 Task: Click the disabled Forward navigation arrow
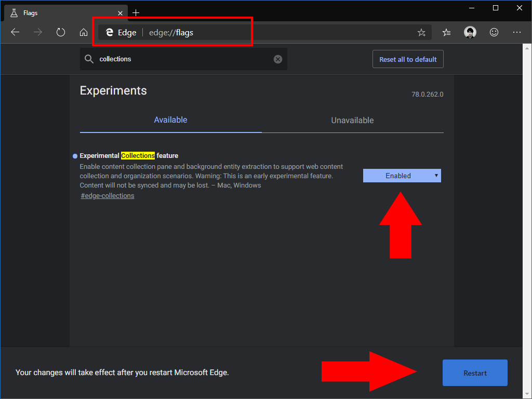click(37, 32)
